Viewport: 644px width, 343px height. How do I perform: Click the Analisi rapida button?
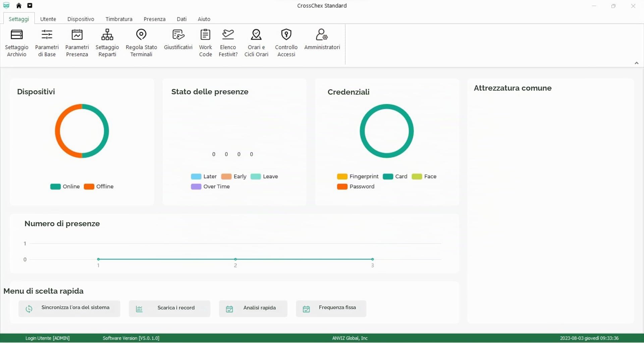point(253,308)
